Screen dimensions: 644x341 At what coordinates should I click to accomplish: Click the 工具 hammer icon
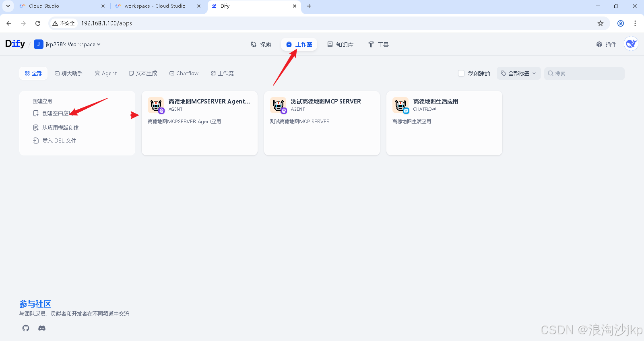(x=371, y=44)
